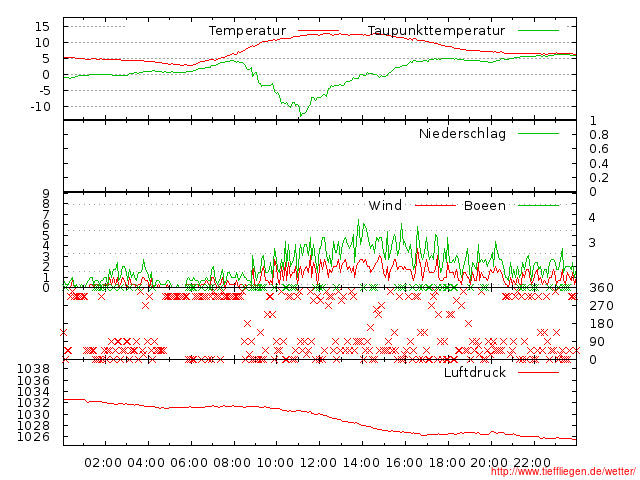The width and height of the screenshot is (640, 480).
Task: Click the Boeen legend label
Action: [485, 205]
